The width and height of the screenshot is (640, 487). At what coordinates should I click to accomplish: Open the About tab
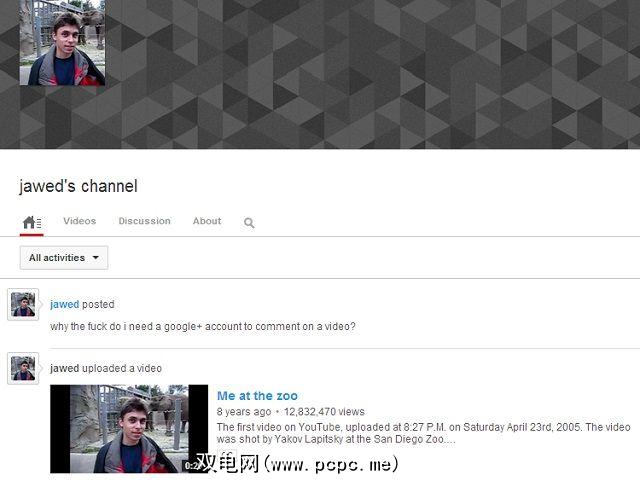tap(207, 221)
